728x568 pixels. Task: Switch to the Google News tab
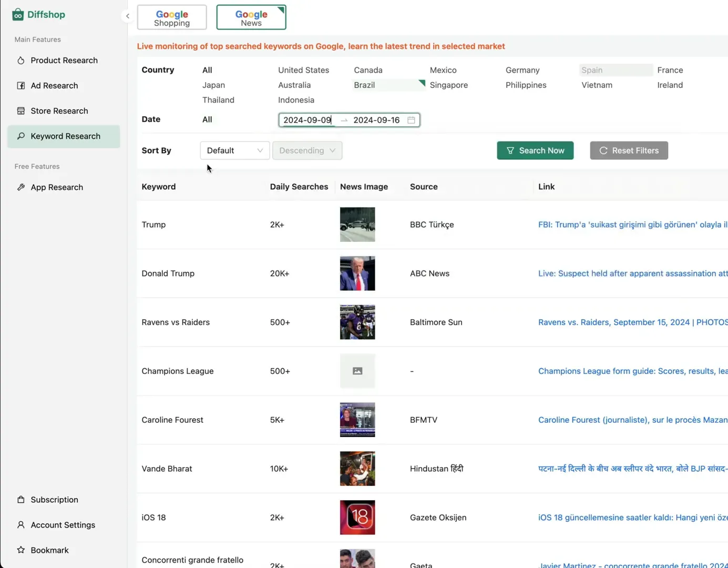[x=251, y=17]
